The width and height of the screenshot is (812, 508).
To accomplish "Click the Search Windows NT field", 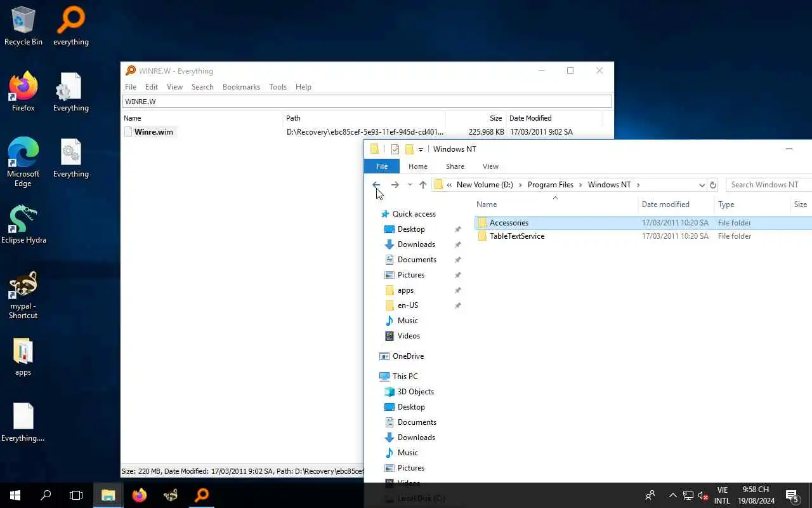I will click(769, 185).
